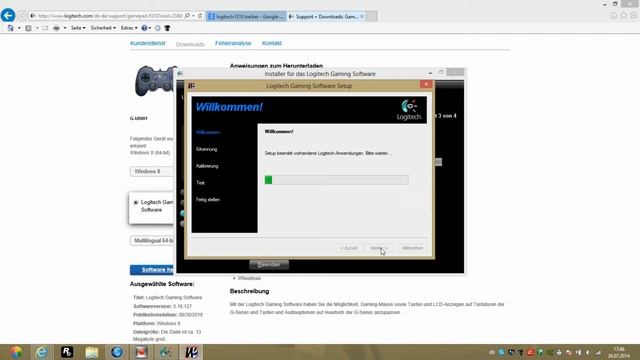Select the Test step in setup sidebar
Viewport: 640px width, 360px height.
[x=200, y=183]
